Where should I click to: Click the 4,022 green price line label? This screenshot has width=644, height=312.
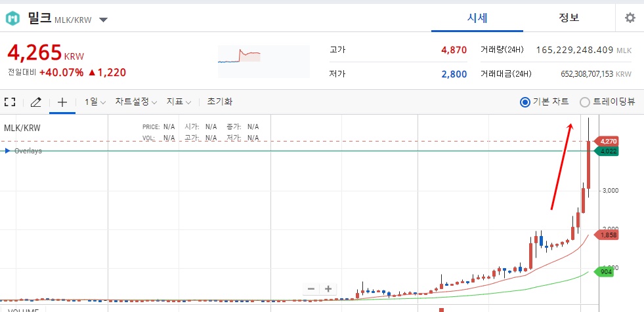coord(608,151)
